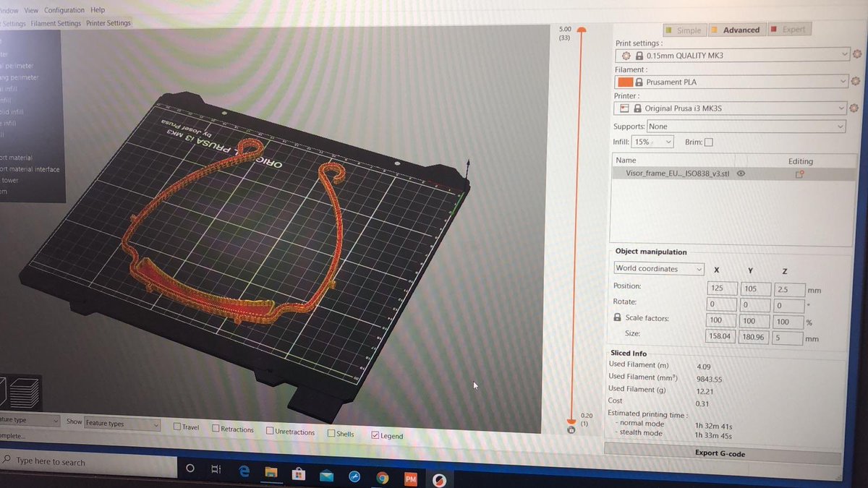Open the Help menu
The image size is (868, 488).
click(x=98, y=10)
